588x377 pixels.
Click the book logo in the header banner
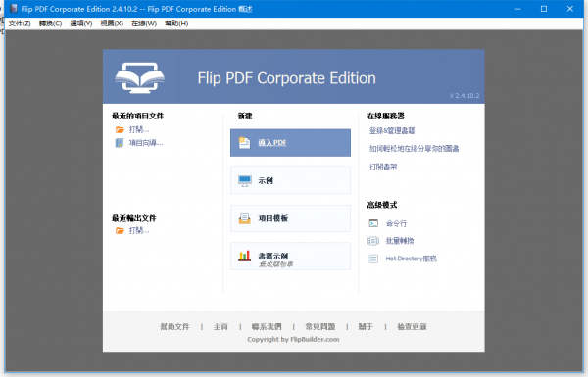point(139,77)
